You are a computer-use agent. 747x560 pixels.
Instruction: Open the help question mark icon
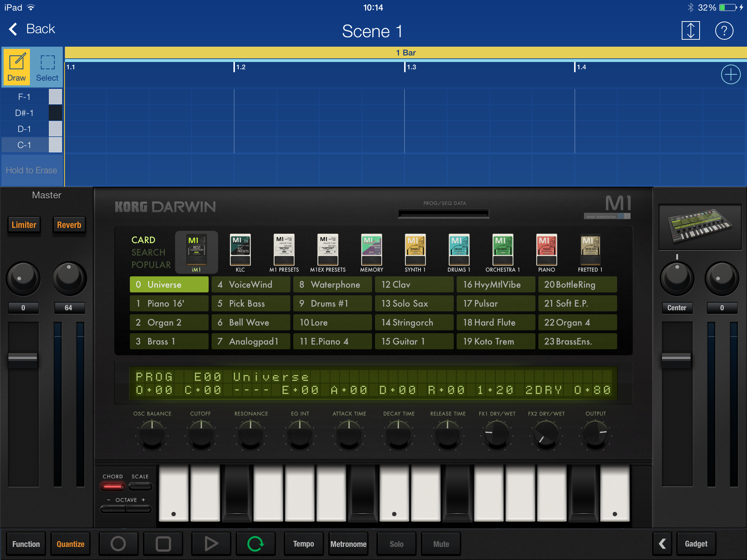724,31
